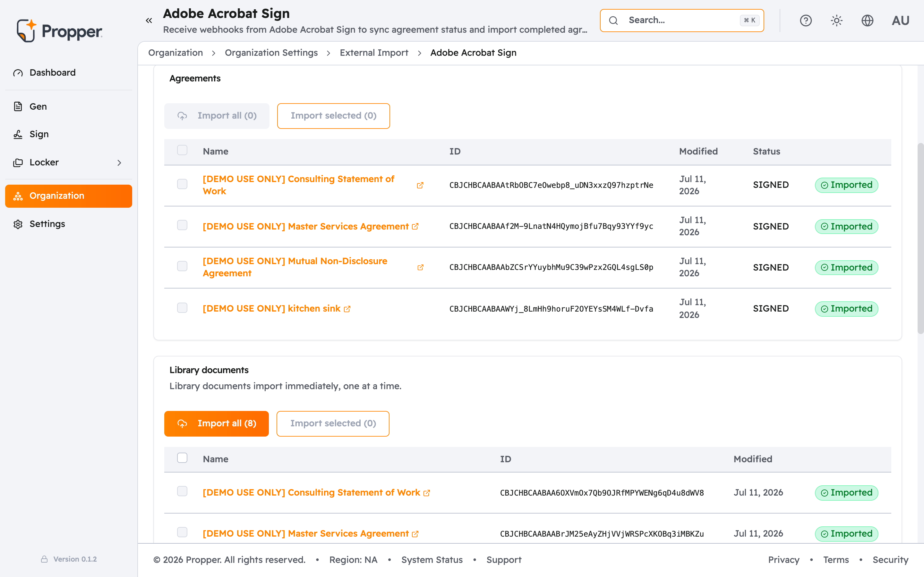Check the kitchen sink agreement row
924x577 pixels.
click(182, 308)
